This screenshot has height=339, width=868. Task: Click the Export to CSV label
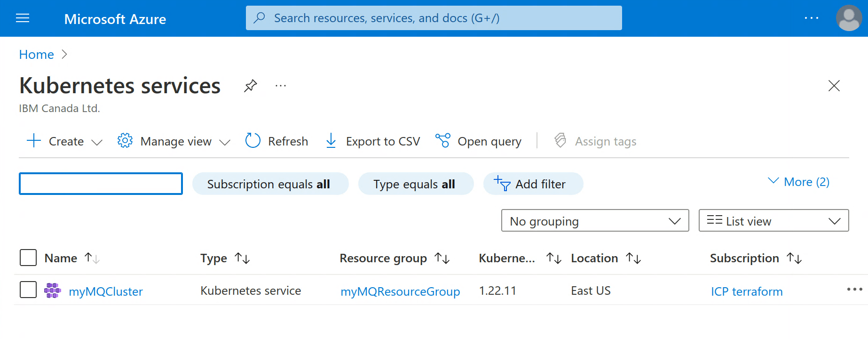click(383, 141)
